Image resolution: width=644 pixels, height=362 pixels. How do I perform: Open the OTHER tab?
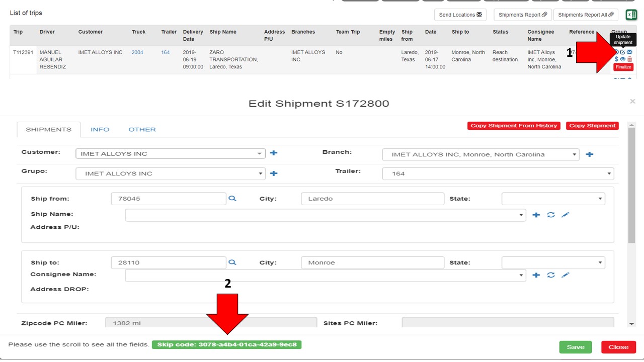coord(142,130)
